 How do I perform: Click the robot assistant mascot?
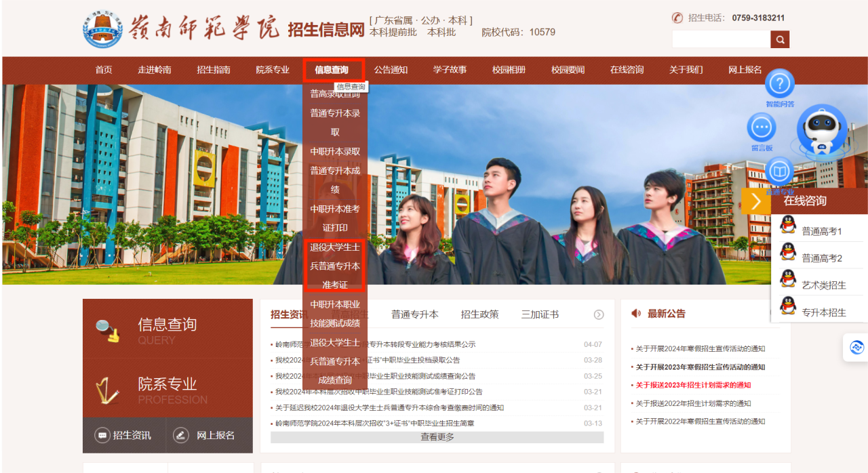click(x=821, y=131)
